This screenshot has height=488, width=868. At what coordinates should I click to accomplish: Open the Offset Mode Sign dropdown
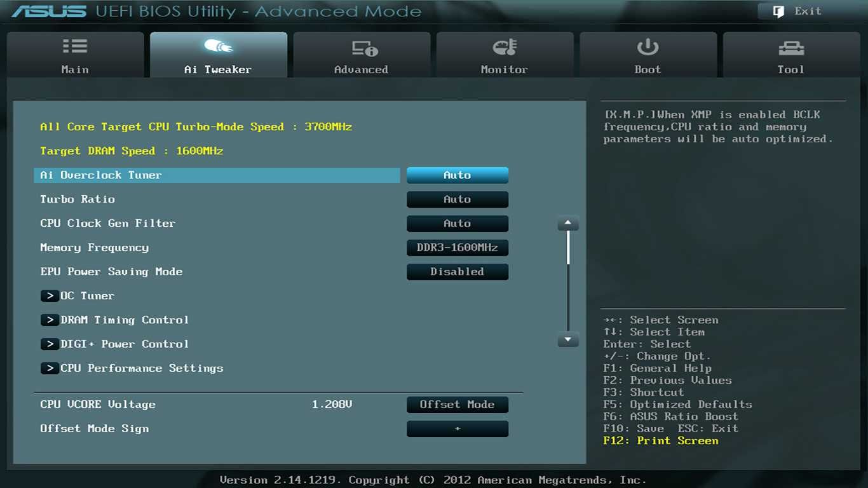coord(458,429)
